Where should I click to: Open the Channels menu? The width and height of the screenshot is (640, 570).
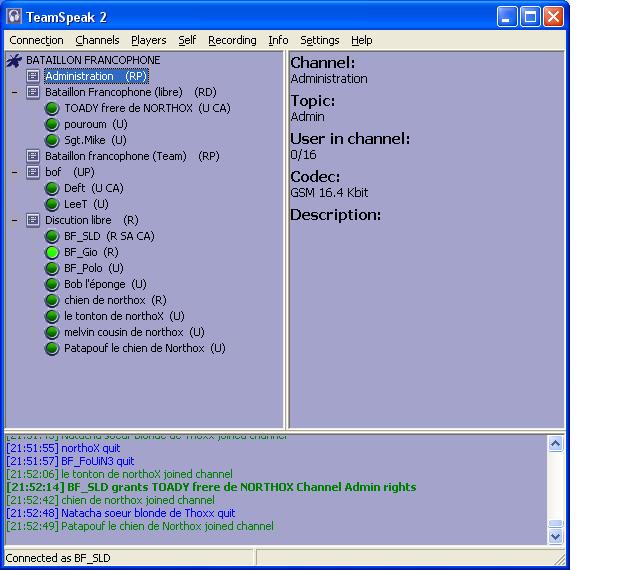click(x=97, y=40)
